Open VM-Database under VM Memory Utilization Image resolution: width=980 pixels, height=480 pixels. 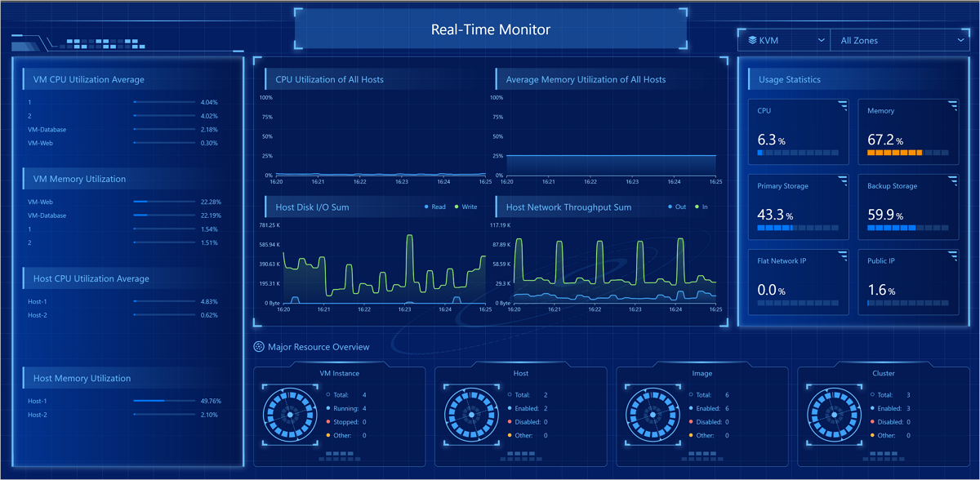click(47, 216)
